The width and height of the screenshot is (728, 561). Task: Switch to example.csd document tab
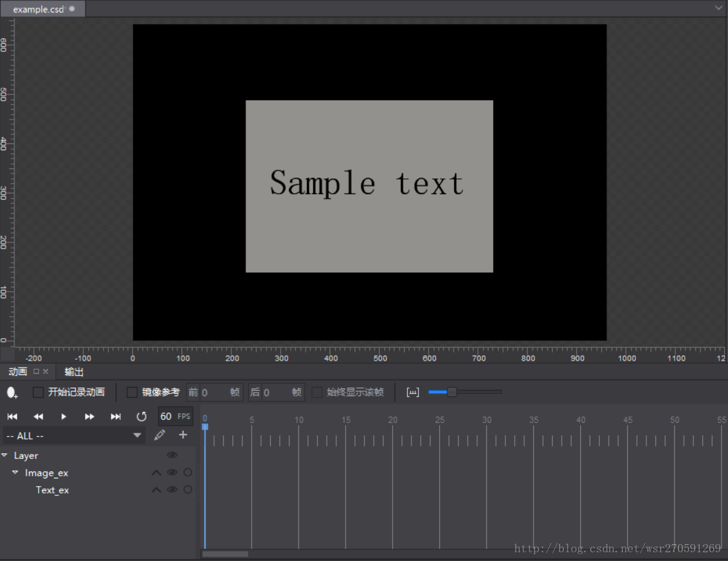(43, 9)
